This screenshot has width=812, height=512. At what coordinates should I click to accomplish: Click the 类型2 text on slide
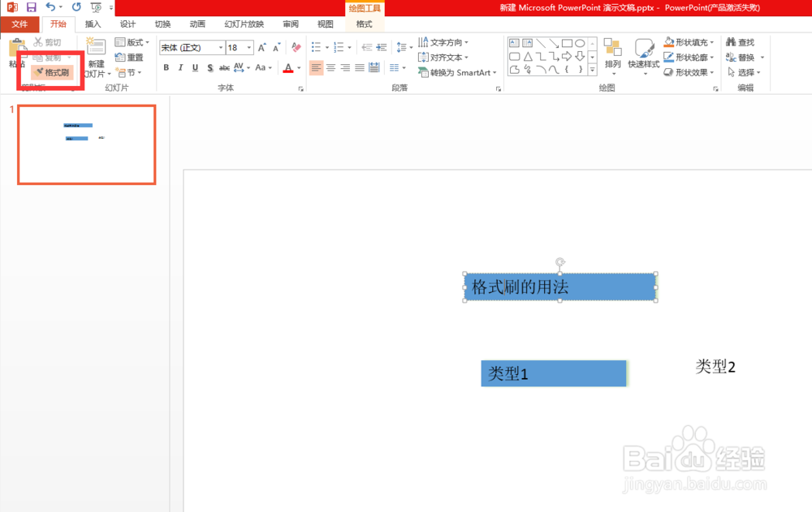(715, 367)
